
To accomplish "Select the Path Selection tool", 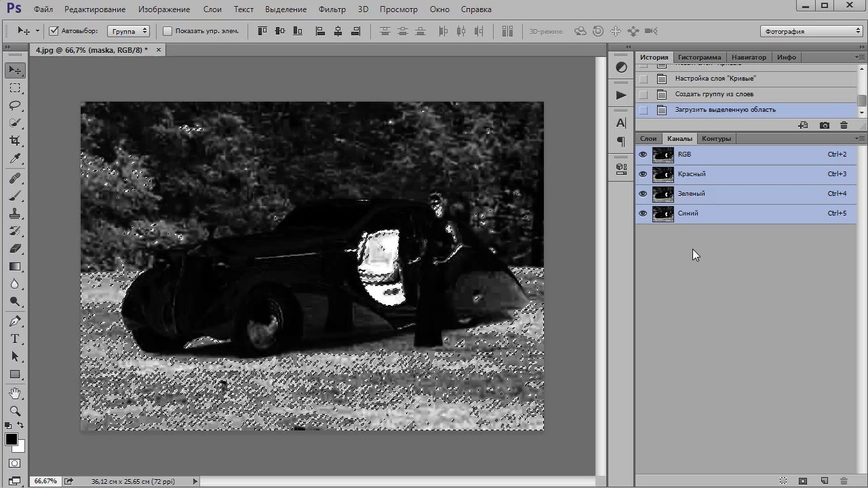I will (15, 357).
